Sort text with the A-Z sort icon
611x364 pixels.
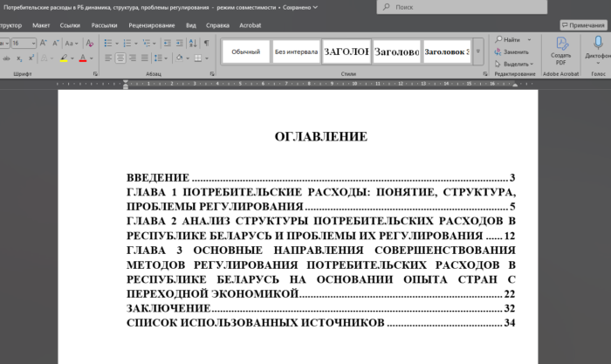point(193,43)
